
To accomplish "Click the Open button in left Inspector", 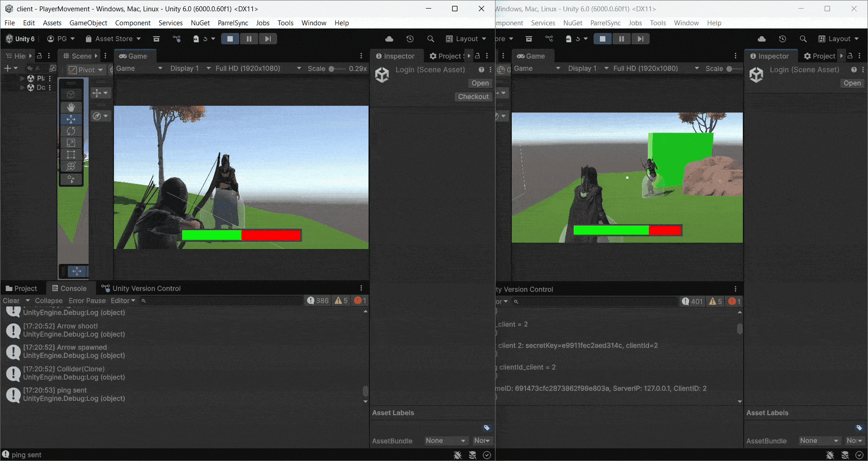I will point(480,83).
